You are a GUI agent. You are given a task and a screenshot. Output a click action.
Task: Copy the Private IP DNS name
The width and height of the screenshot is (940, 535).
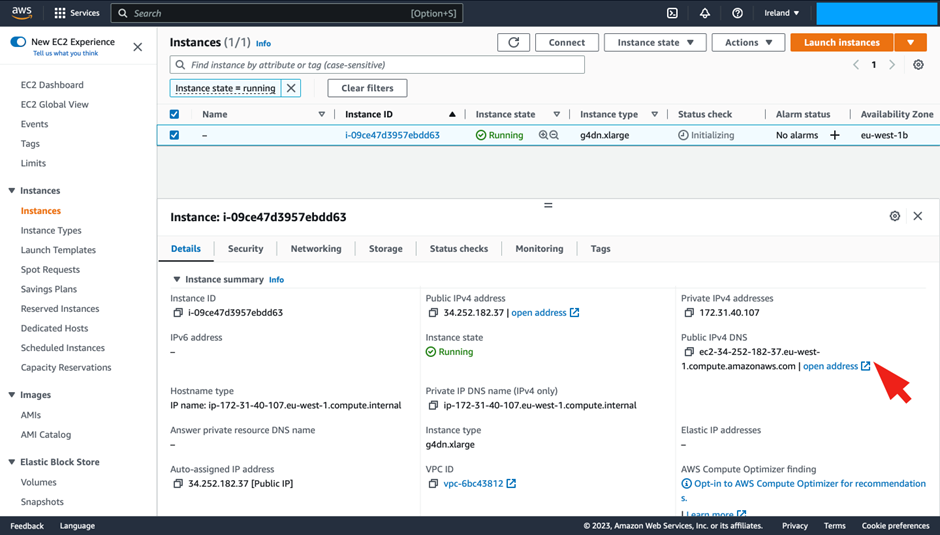[433, 405]
